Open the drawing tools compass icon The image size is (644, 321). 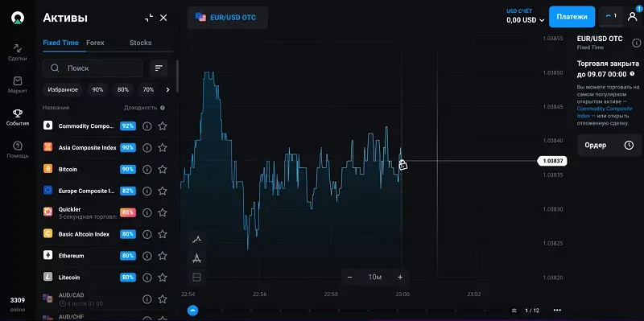[196, 258]
